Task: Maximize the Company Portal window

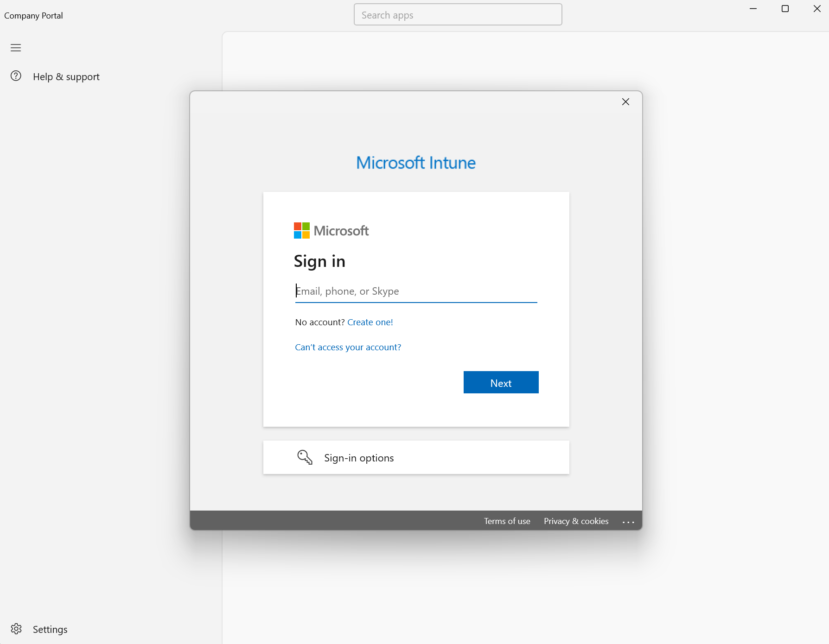Action: [785, 9]
